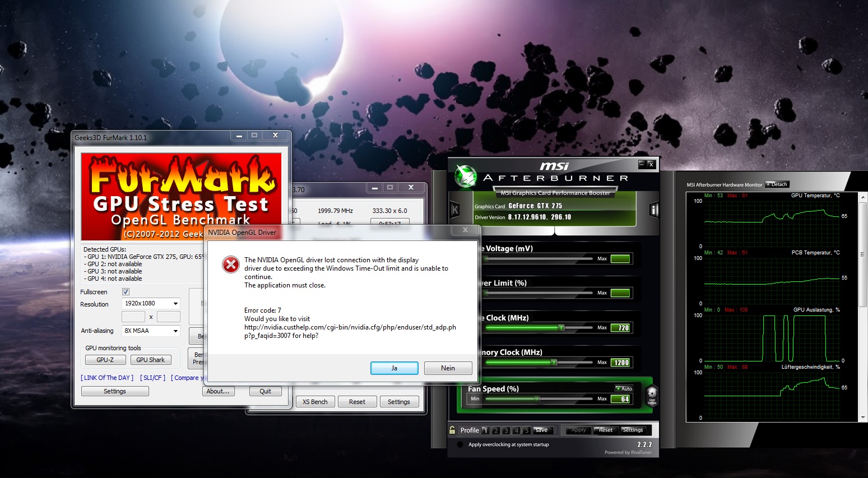This screenshot has width=868, height=478.
Task: Click the Power Limit slider track
Action: pos(539,293)
